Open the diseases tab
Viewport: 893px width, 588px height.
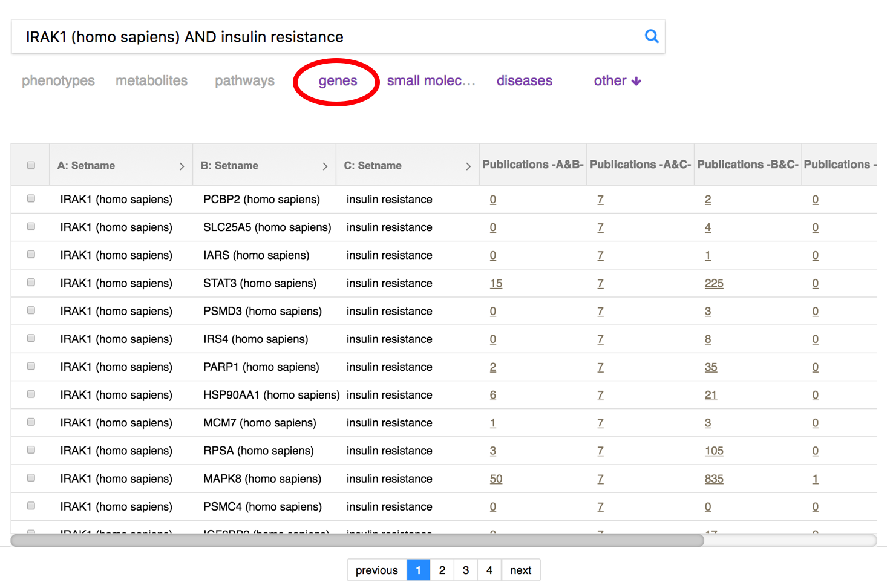click(525, 81)
